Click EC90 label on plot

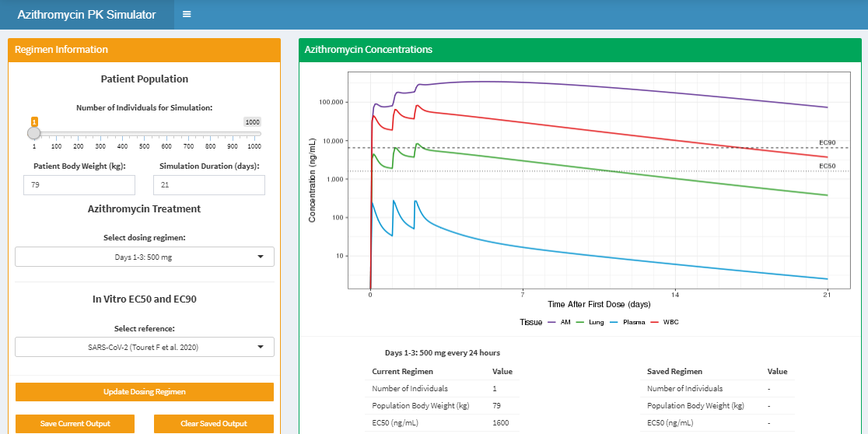[x=827, y=143]
